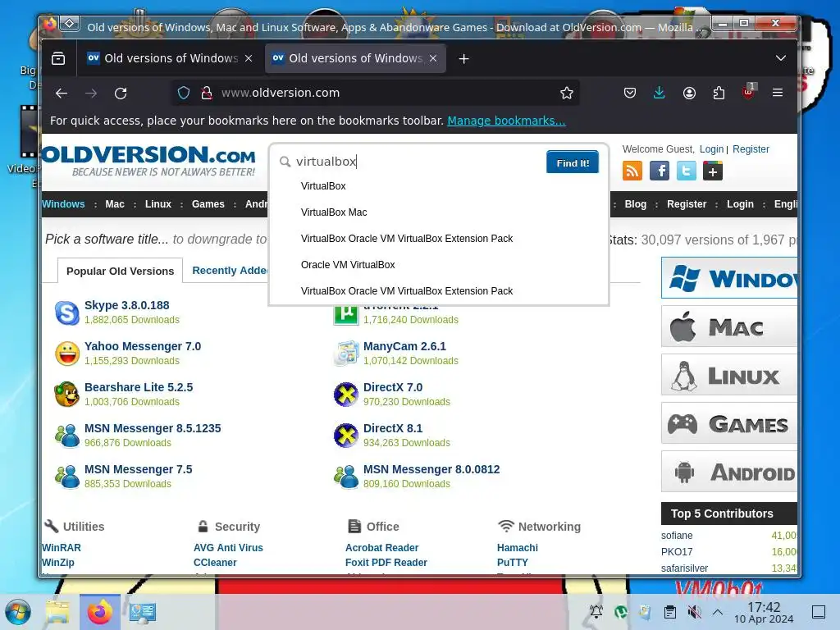Click the Manage bookmarks link
This screenshot has height=630, width=840.
pos(506,121)
